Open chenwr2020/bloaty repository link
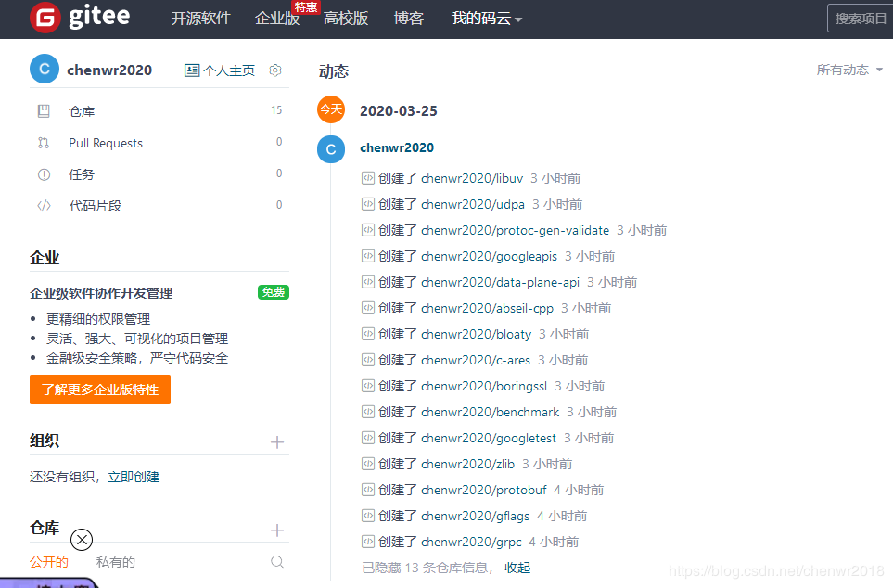This screenshot has height=588, width=893. tap(476, 335)
